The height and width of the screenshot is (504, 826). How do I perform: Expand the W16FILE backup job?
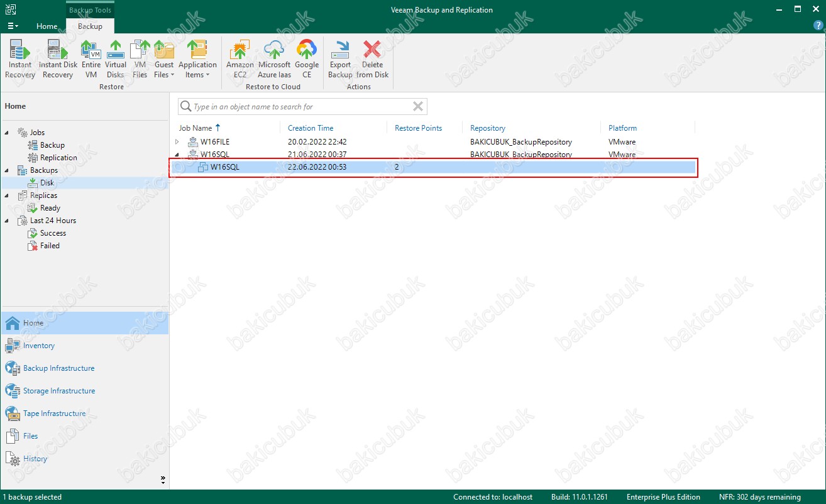177,142
